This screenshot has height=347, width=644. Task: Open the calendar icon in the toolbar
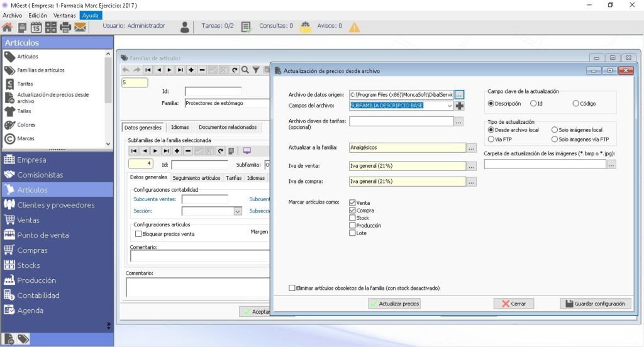coord(36,28)
